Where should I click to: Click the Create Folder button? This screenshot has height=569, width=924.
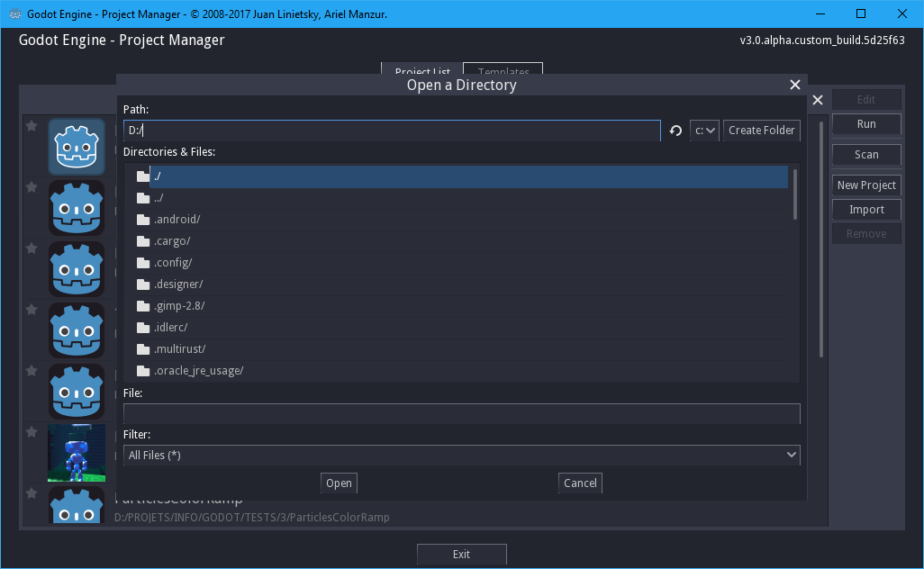coord(761,131)
